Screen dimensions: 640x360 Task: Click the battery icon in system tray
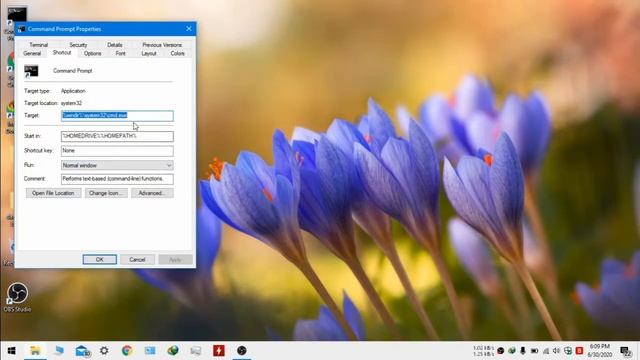pyautogui.click(x=534, y=351)
